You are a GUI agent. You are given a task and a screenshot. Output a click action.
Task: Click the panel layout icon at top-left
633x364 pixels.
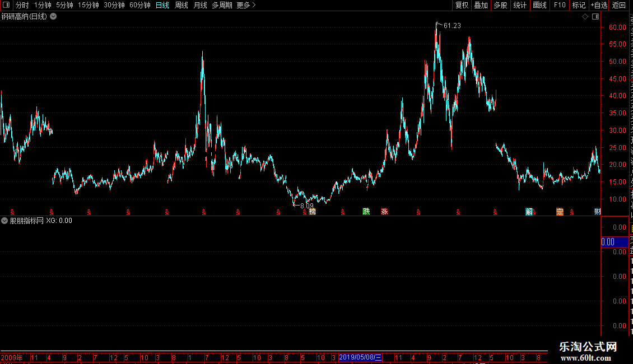tap(6, 5)
